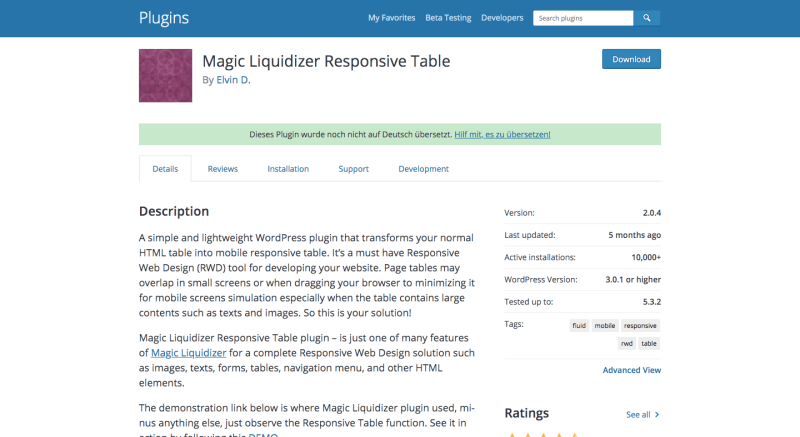The height and width of the screenshot is (437, 800).
Task: Select the Details tab
Action: (165, 169)
